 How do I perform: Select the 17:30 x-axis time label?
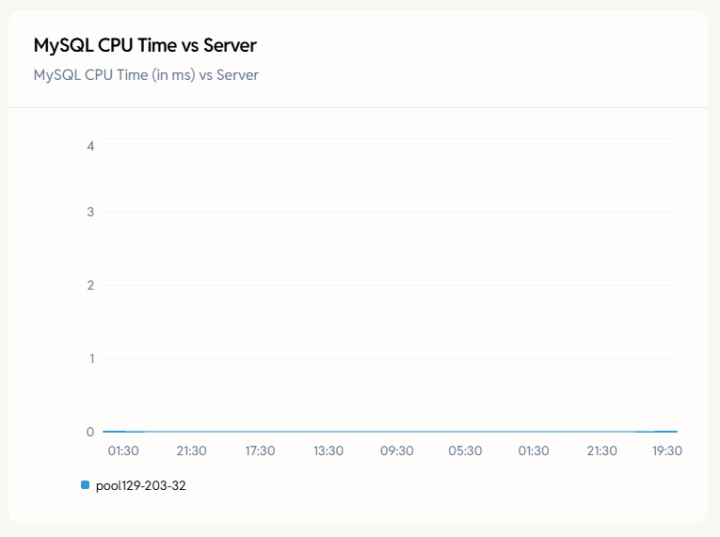point(260,451)
